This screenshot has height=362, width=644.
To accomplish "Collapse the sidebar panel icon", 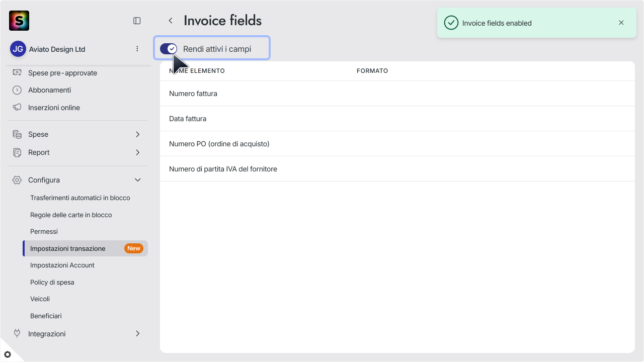I will tap(137, 21).
